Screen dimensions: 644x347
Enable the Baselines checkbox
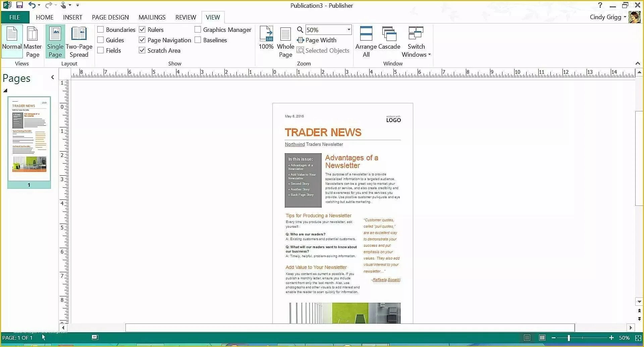[x=198, y=40]
